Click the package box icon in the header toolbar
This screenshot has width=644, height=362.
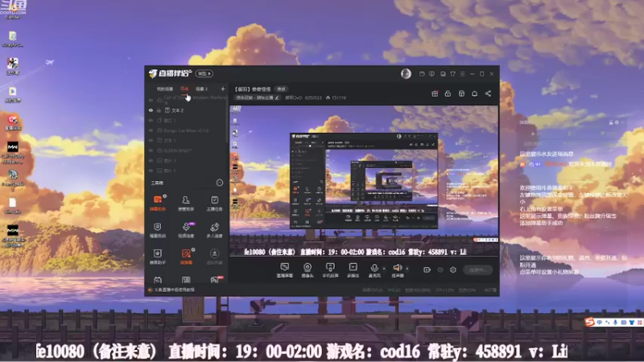(x=461, y=93)
